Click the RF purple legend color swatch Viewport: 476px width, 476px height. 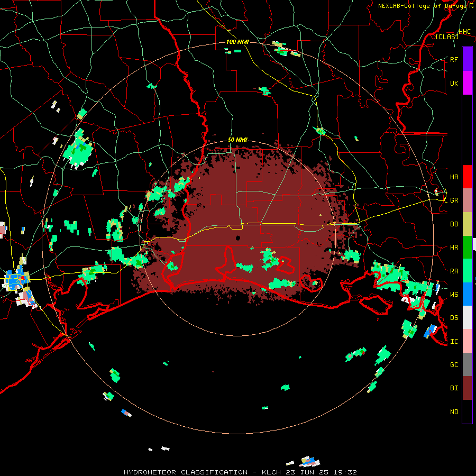tap(467, 59)
